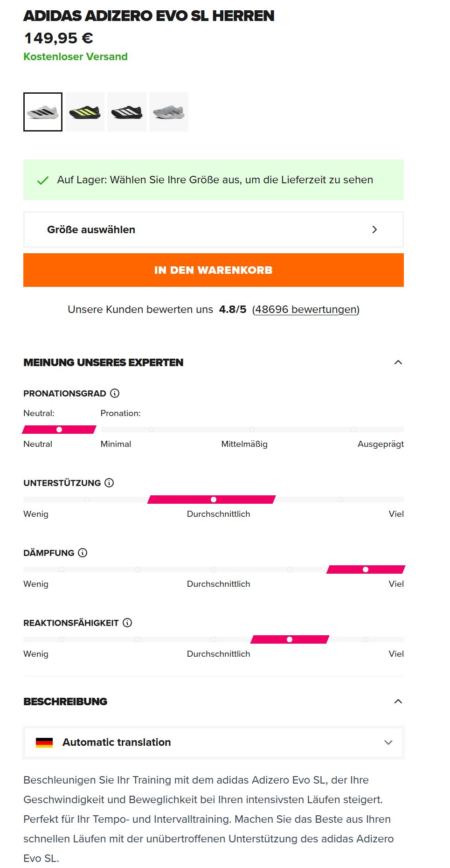
Task: Click the German flag icon
Action: [x=44, y=743]
